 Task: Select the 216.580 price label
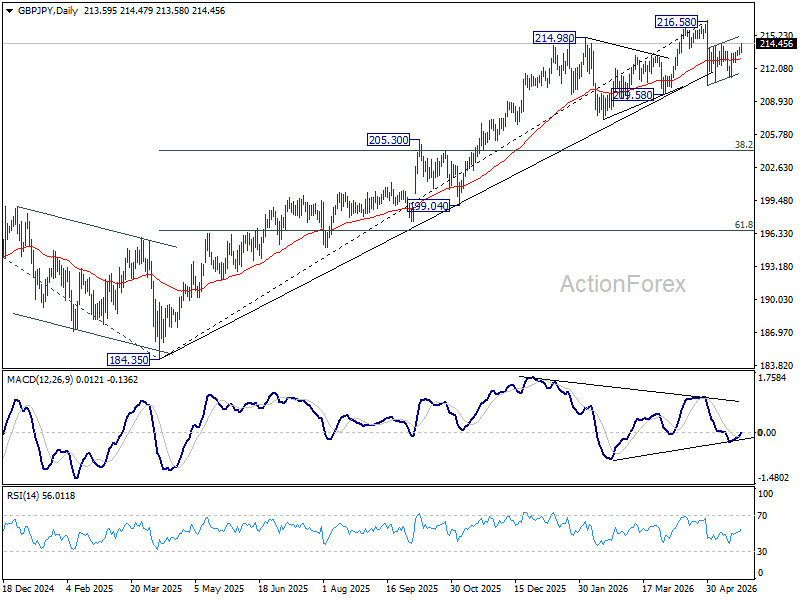(x=677, y=22)
